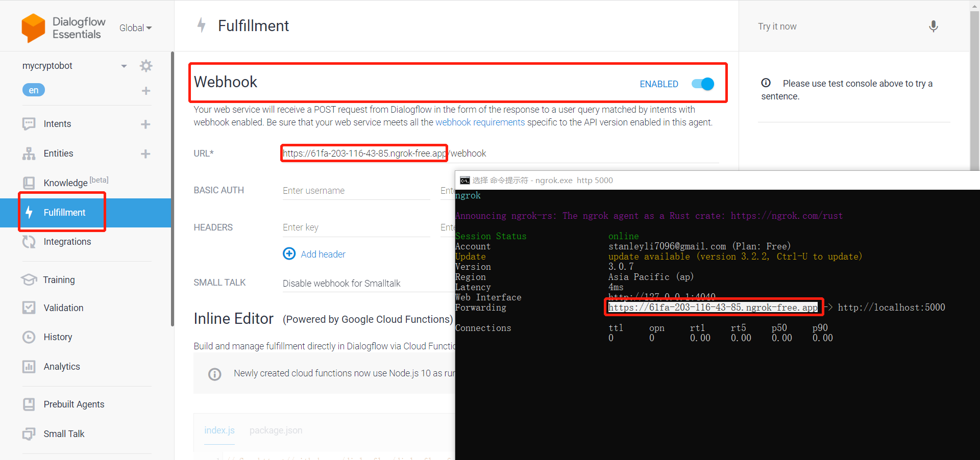Click the mycryptobot agent name
The height and width of the screenshot is (460, 980).
pyautogui.click(x=47, y=66)
